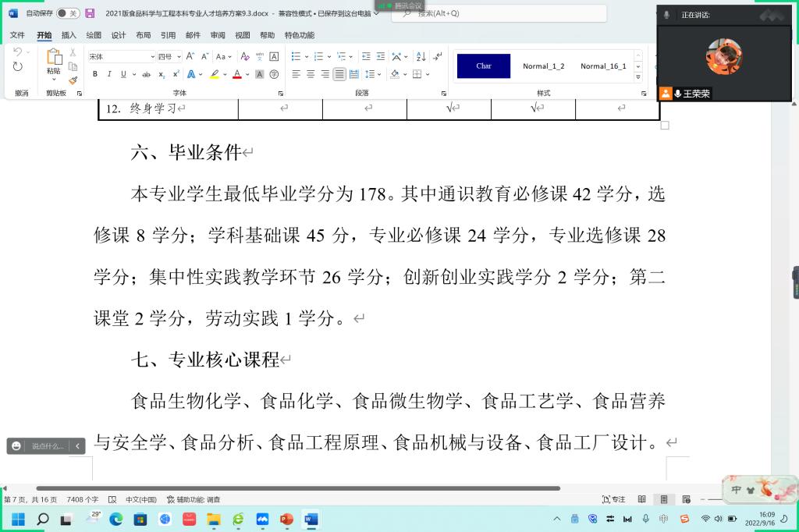Decrease font size with A-down icon
799x532 pixels.
[205, 56]
